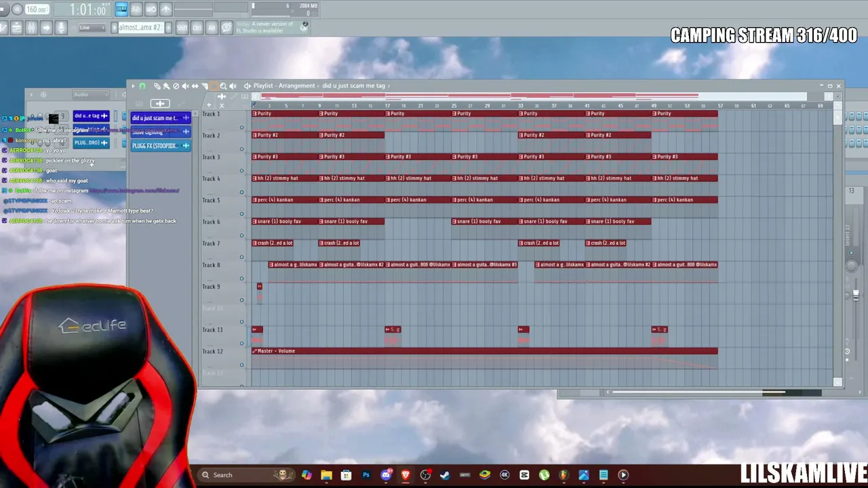Open the Playlist options menu arrow
The image size is (868, 488).
133,86
